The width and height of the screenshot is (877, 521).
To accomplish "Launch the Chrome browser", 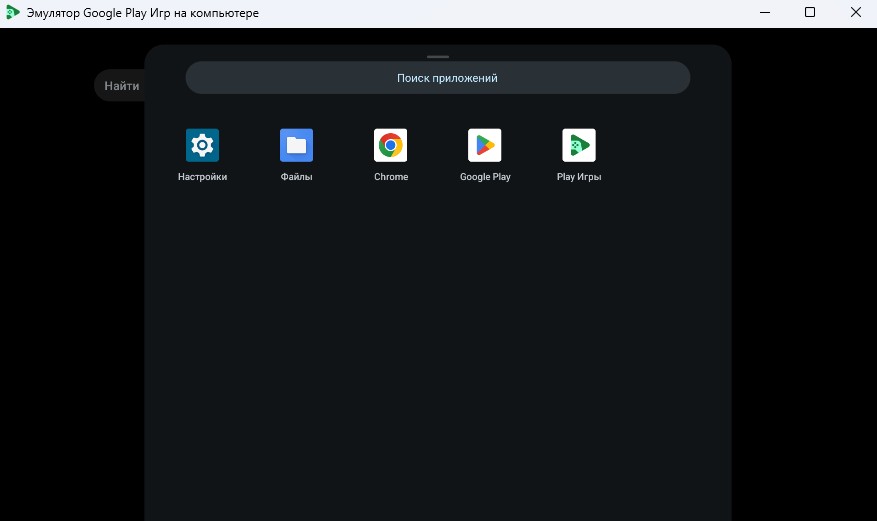I will coord(390,145).
